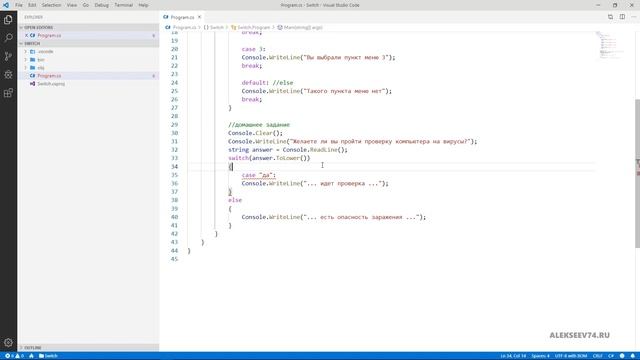Open the Selection menu
The height and width of the screenshot is (360, 640).
coord(51,5)
